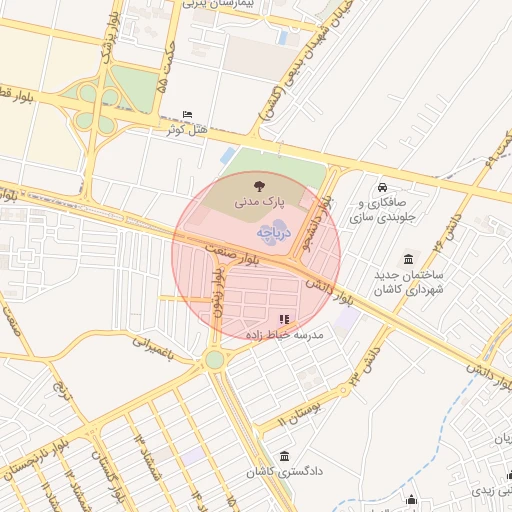Click the دادگستری کاشان label
The width and height of the screenshot is (512, 512).
pos(284,471)
